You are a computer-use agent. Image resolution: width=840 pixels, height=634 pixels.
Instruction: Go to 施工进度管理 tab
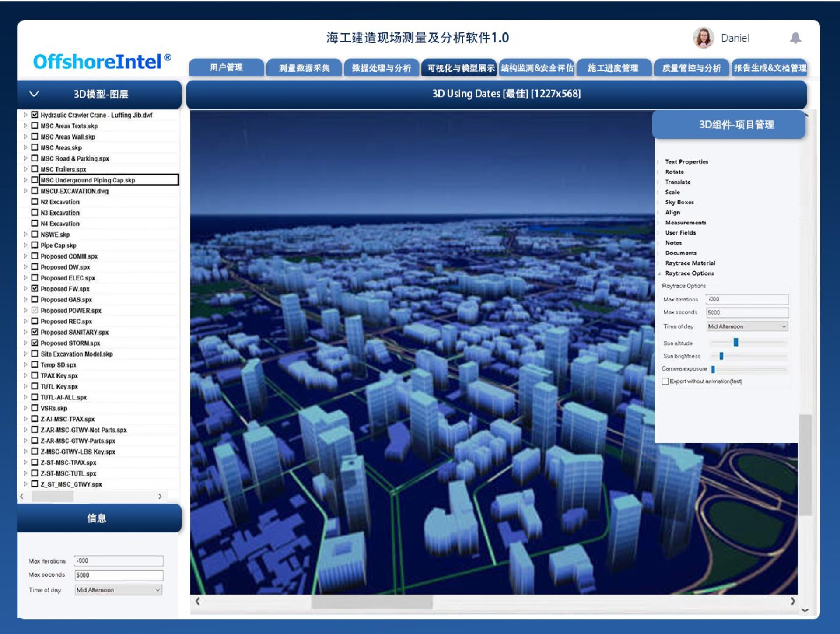[613, 68]
